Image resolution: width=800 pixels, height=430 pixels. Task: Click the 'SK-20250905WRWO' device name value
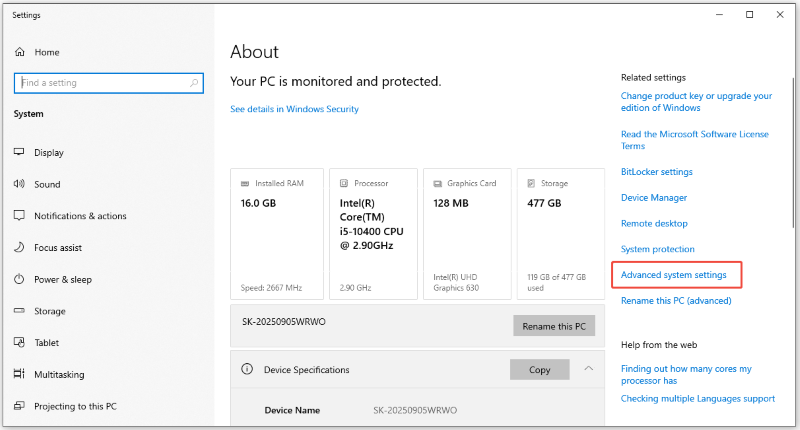pos(415,410)
